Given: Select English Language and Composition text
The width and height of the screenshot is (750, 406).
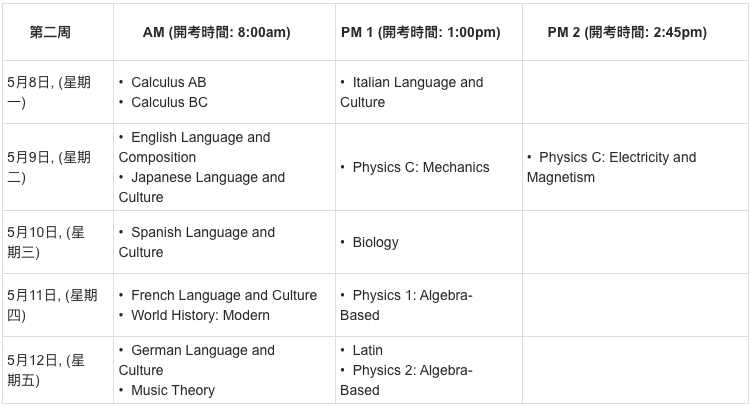Looking at the screenshot, I should pyautogui.click(x=195, y=147).
